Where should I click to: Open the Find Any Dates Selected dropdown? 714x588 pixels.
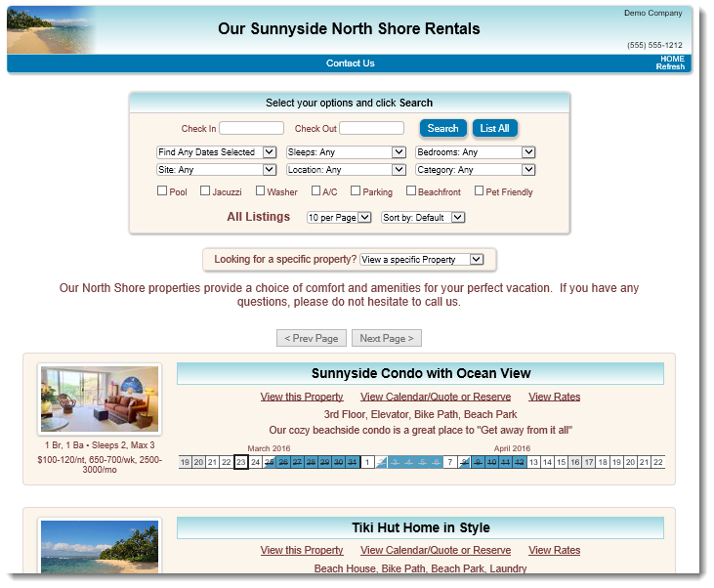tap(216, 152)
